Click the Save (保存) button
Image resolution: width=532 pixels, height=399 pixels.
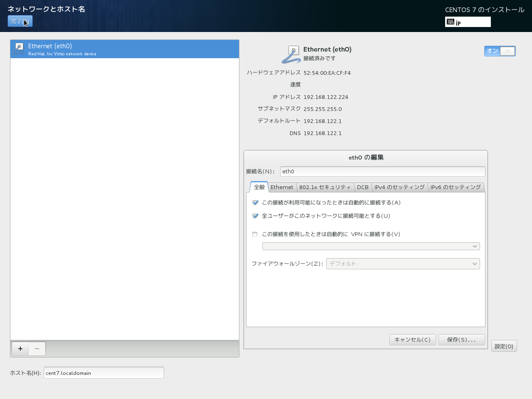point(461,340)
